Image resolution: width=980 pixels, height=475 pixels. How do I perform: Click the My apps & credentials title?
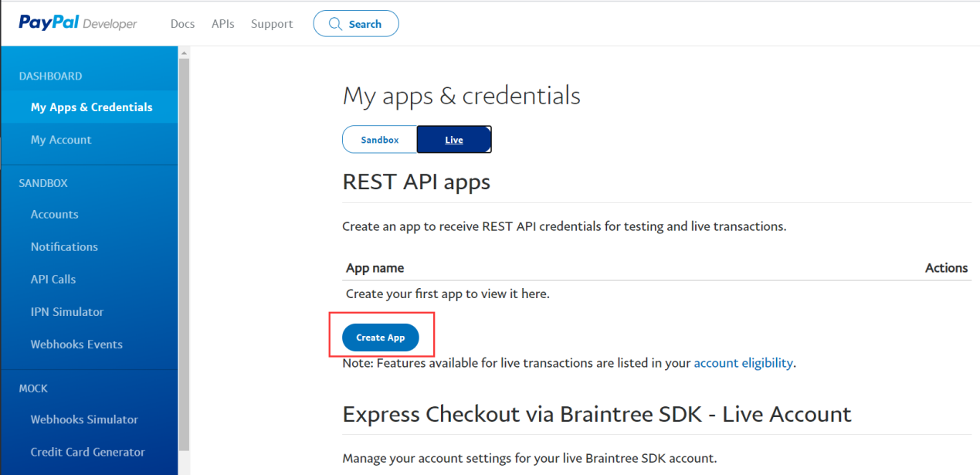pos(462,96)
